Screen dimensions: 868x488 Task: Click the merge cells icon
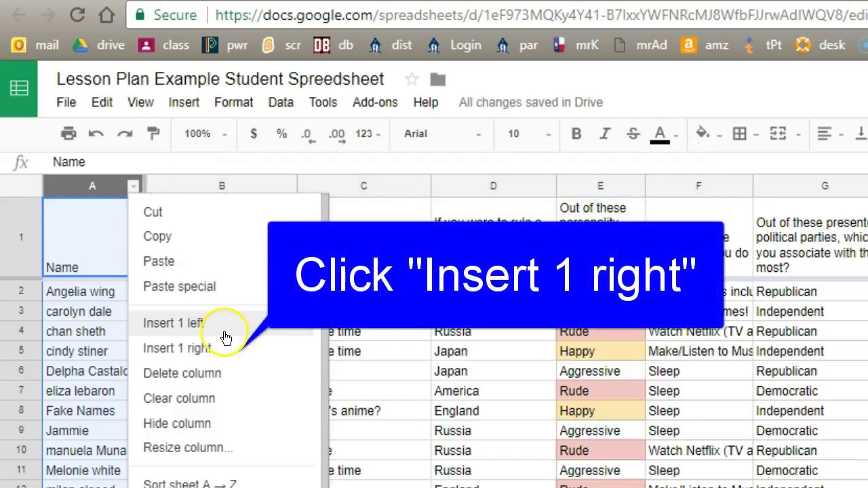[778, 134]
